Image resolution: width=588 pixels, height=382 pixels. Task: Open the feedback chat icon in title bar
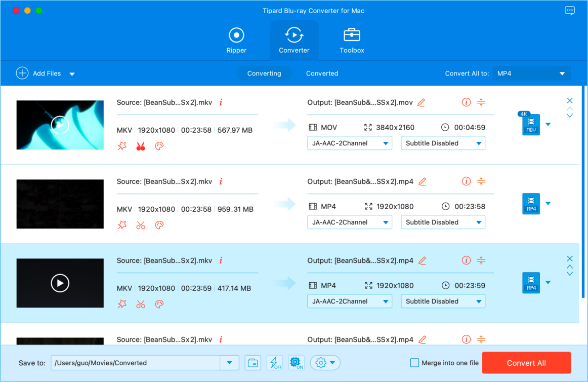[x=569, y=11]
